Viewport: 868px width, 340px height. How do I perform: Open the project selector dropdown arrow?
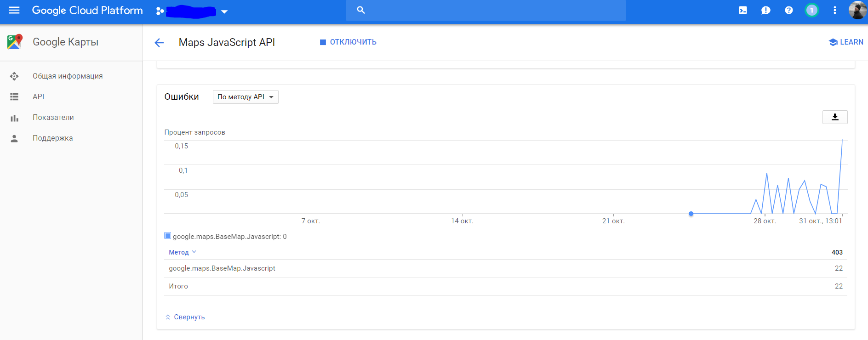click(x=224, y=11)
